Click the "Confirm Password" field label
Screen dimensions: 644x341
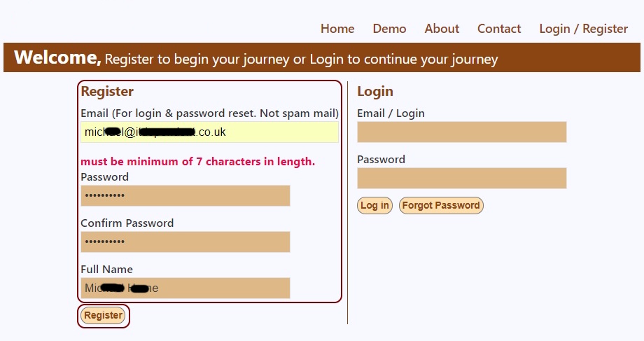[x=127, y=223]
